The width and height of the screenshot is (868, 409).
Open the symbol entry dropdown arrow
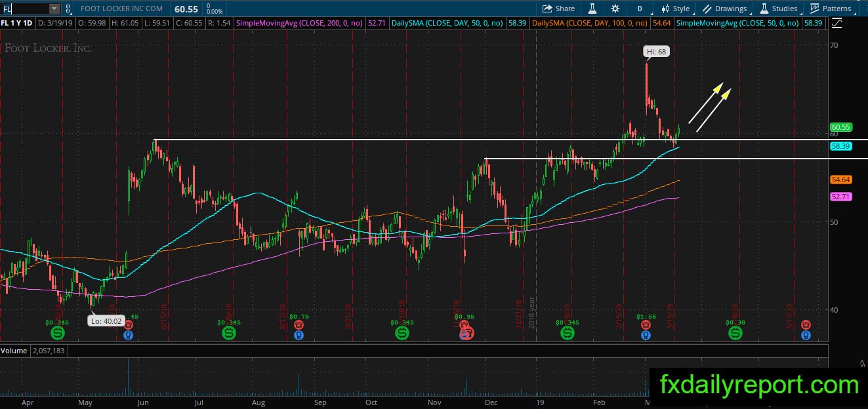point(54,9)
